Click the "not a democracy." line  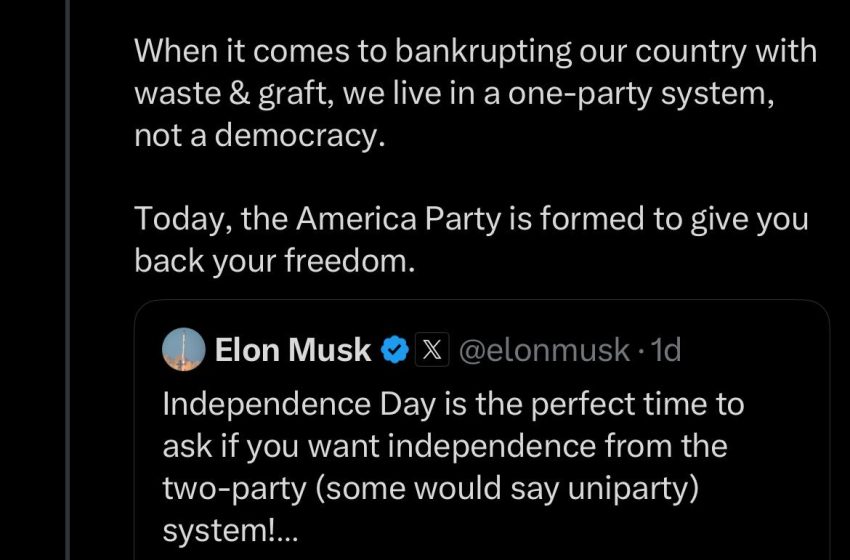259,135
